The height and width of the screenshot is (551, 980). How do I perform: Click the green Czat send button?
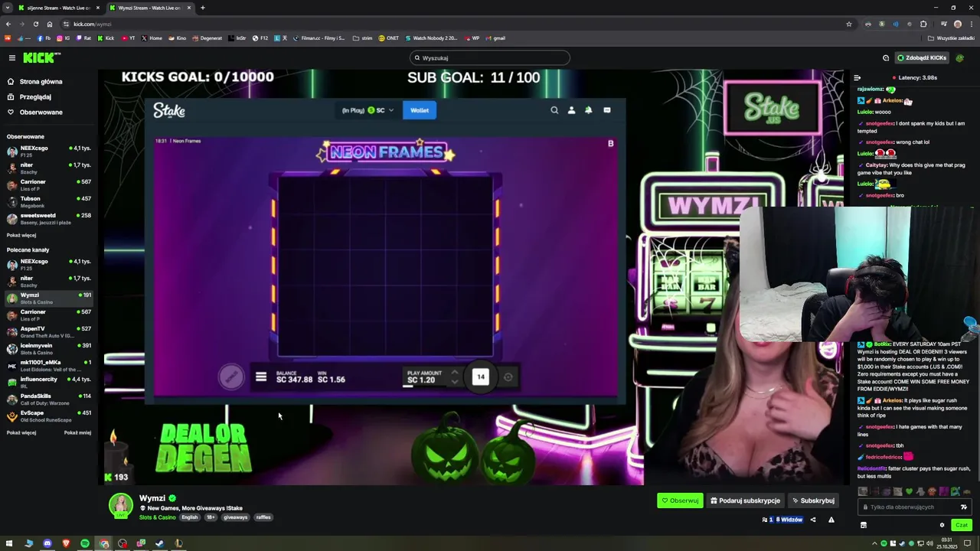(x=962, y=525)
